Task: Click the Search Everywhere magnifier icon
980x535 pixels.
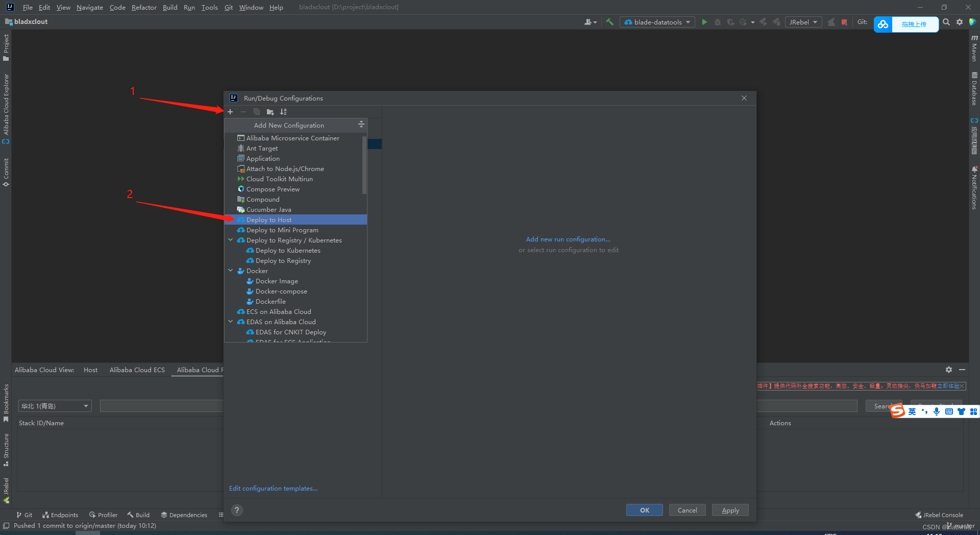Action: [946, 22]
